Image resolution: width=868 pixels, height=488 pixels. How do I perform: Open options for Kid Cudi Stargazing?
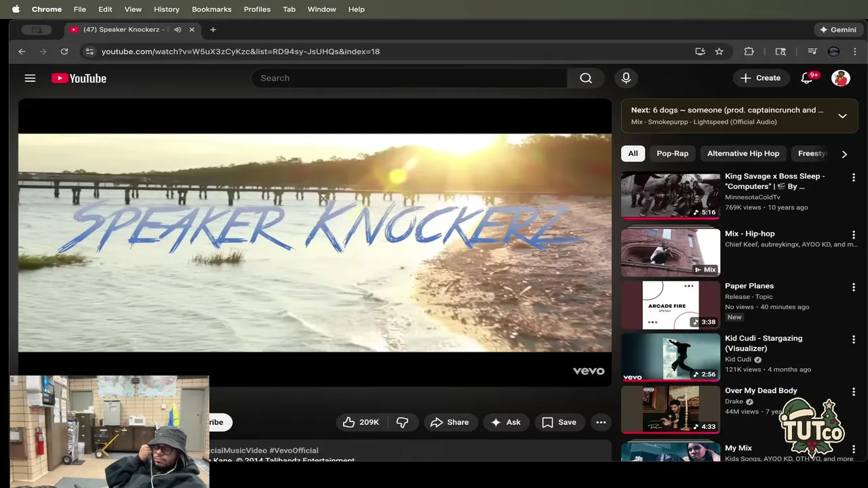click(x=853, y=340)
